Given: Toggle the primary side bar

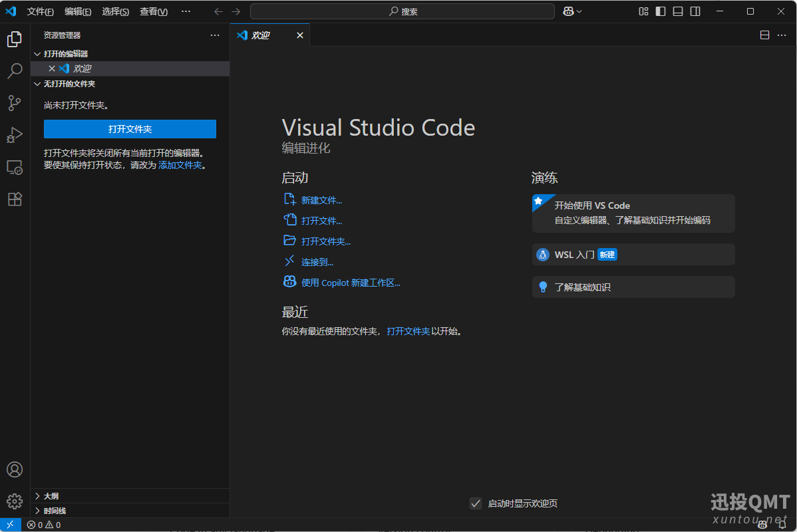Looking at the screenshot, I should click(x=661, y=11).
